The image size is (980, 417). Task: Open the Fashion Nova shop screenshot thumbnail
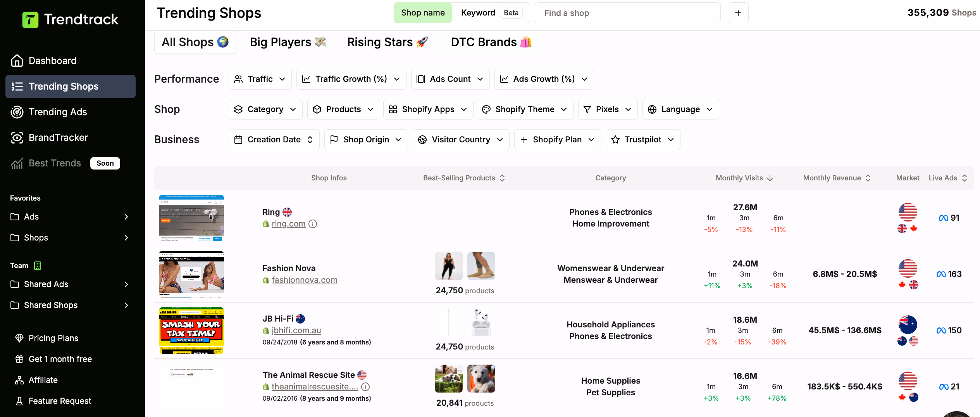(191, 274)
